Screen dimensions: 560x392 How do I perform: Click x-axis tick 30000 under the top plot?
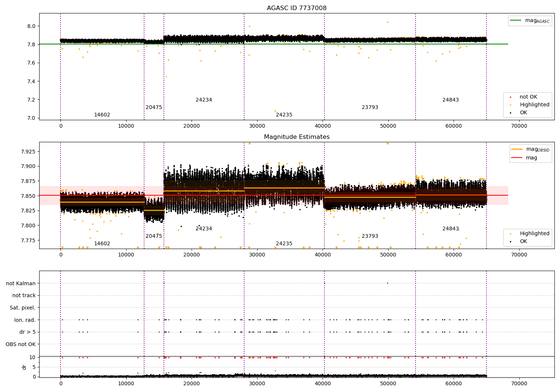point(257,126)
